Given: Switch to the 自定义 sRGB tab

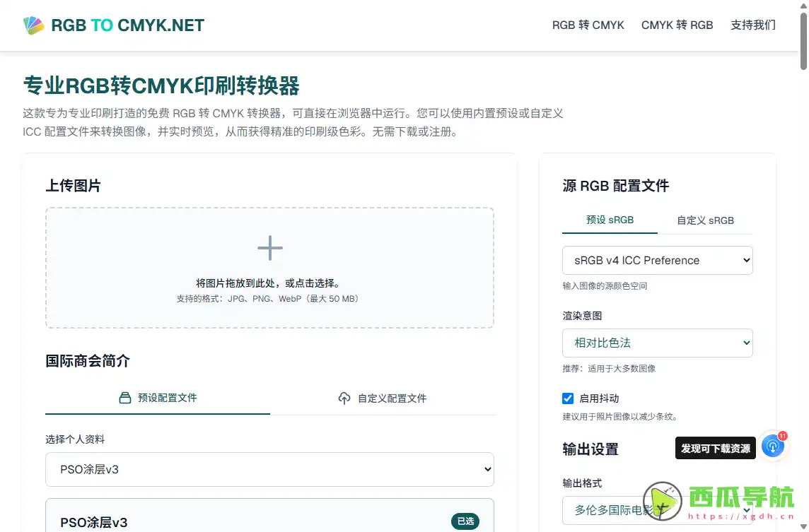Looking at the screenshot, I should [x=705, y=220].
